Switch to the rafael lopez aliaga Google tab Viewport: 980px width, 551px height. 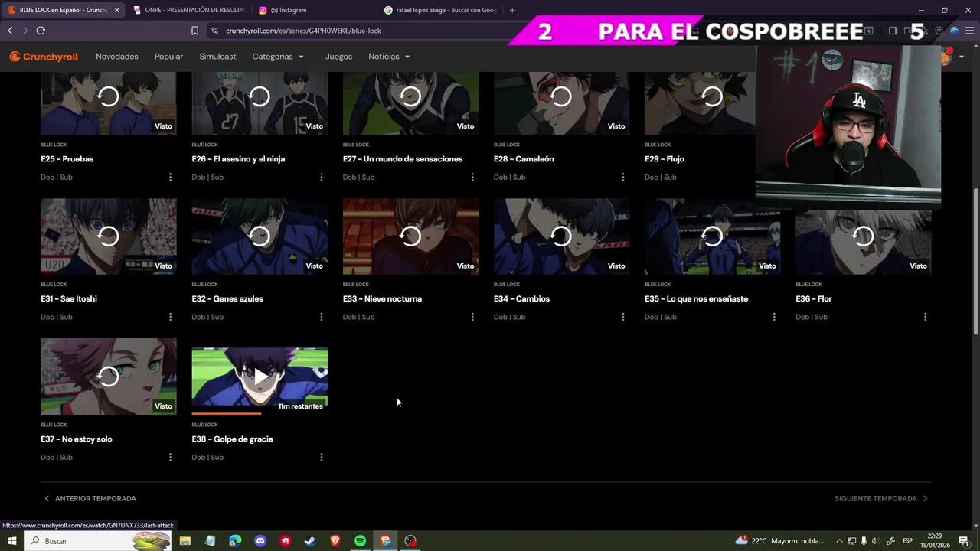(x=440, y=10)
